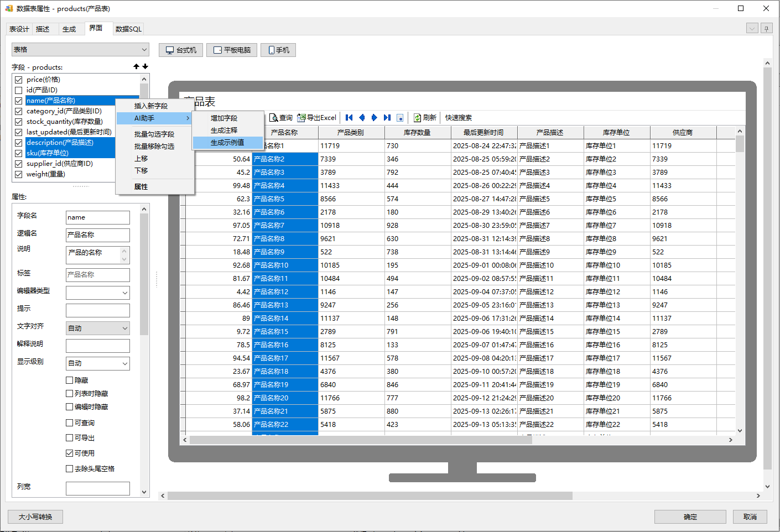Click the preview table horizontal scrollbar
The height and width of the screenshot is (532, 780).
(x=360, y=440)
